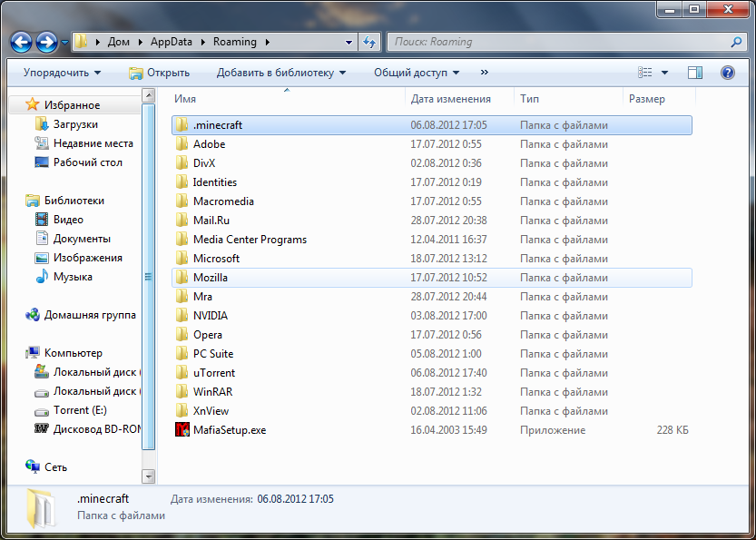Screen dimensions: 756x540
Task: Select the .minecraft folder icon
Action: point(182,125)
